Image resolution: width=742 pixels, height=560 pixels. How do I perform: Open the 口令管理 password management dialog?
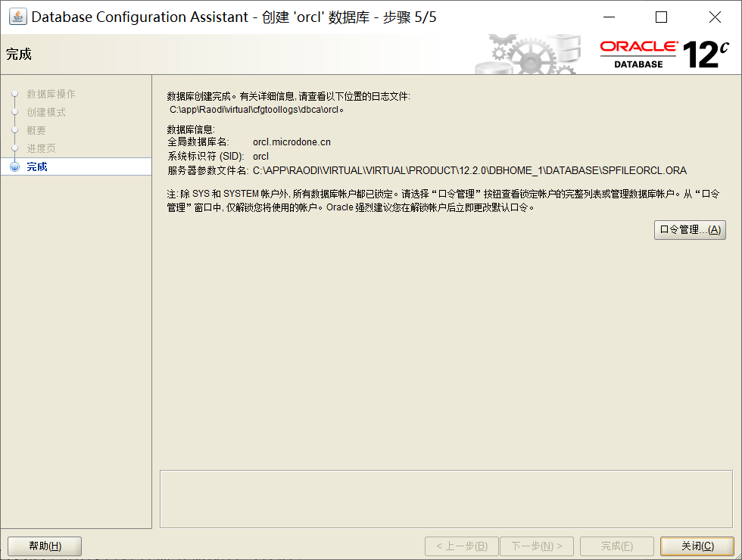click(690, 230)
